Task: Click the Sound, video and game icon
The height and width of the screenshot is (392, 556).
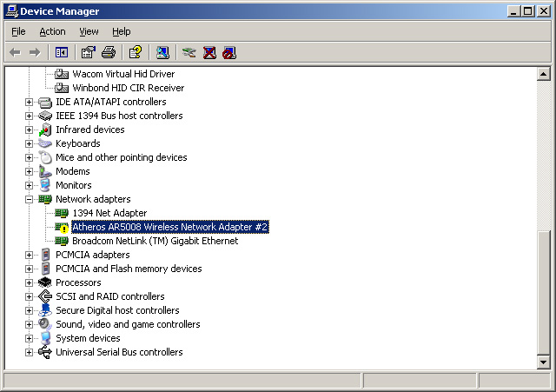Action: pyautogui.click(x=45, y=324)
